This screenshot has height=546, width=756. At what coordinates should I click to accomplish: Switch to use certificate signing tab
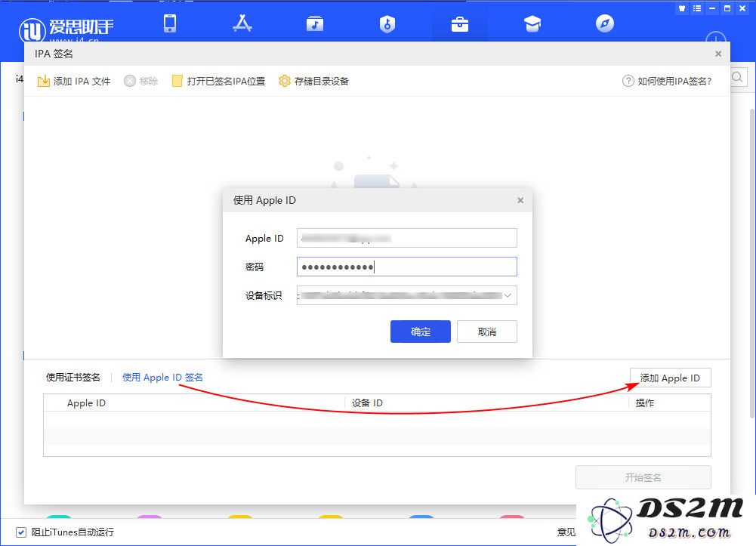coord(73,378)
